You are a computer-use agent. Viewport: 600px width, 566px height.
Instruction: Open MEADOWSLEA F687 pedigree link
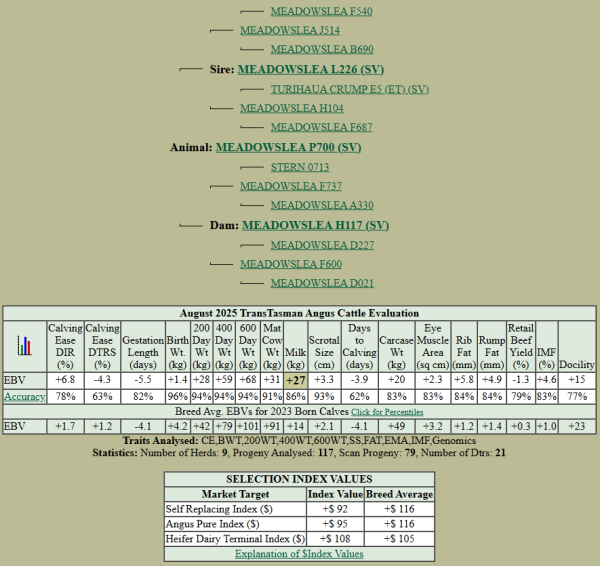[321, 127]
